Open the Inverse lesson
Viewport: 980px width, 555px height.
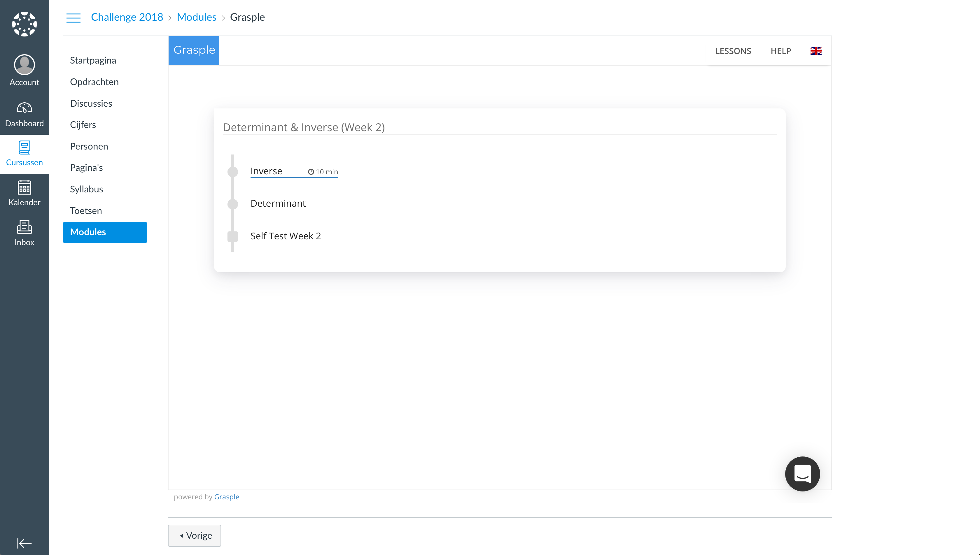(266, 171)
